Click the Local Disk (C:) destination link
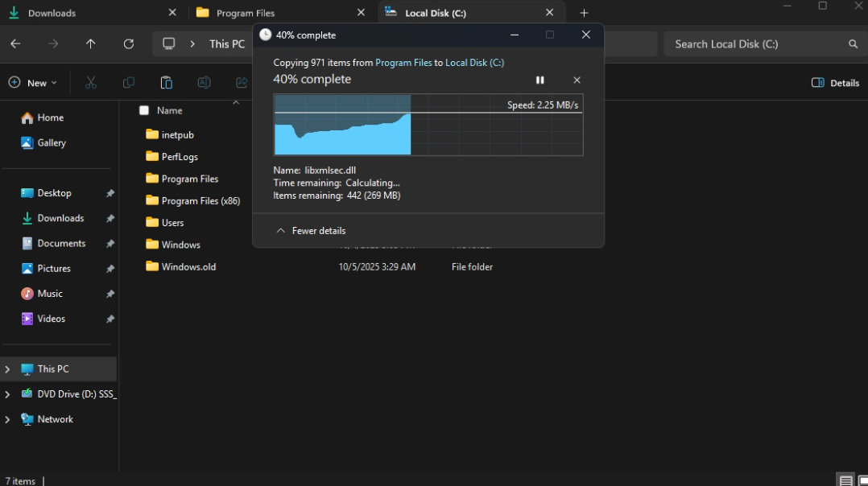868x486 pixels. pyautogui.click(x=474, y=63)
